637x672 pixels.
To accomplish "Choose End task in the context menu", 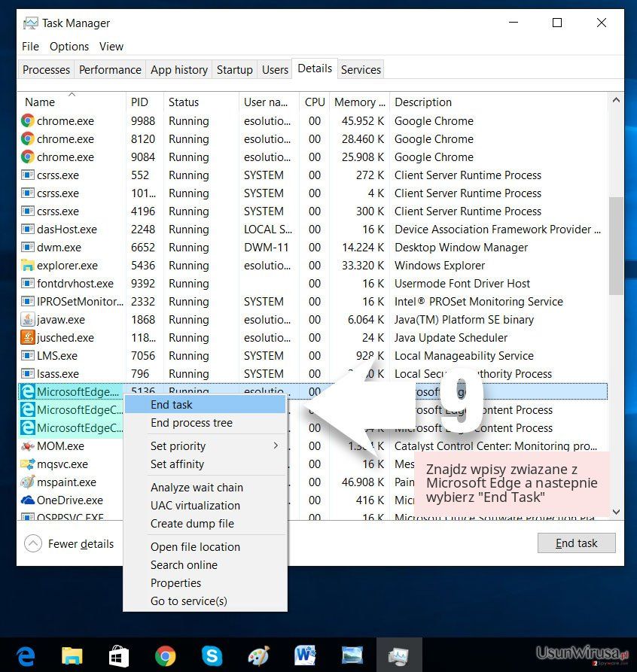I will pos(205,405).
